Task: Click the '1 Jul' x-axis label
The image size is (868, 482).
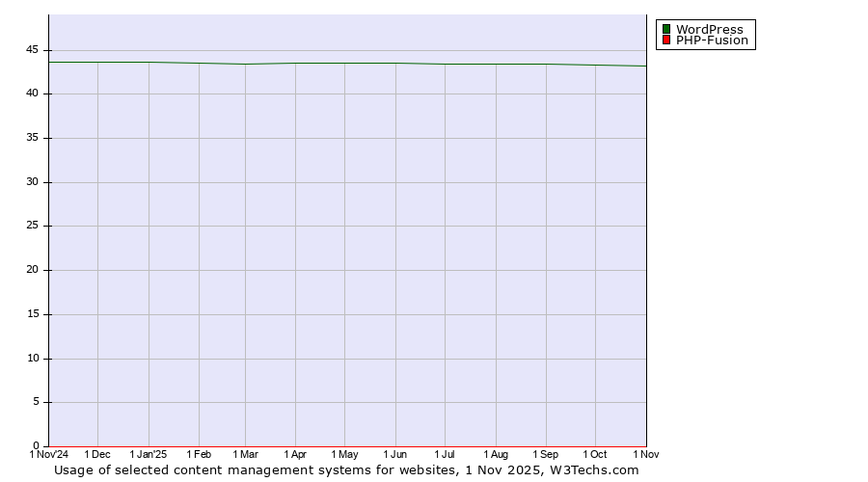Action: coord(445,454)
